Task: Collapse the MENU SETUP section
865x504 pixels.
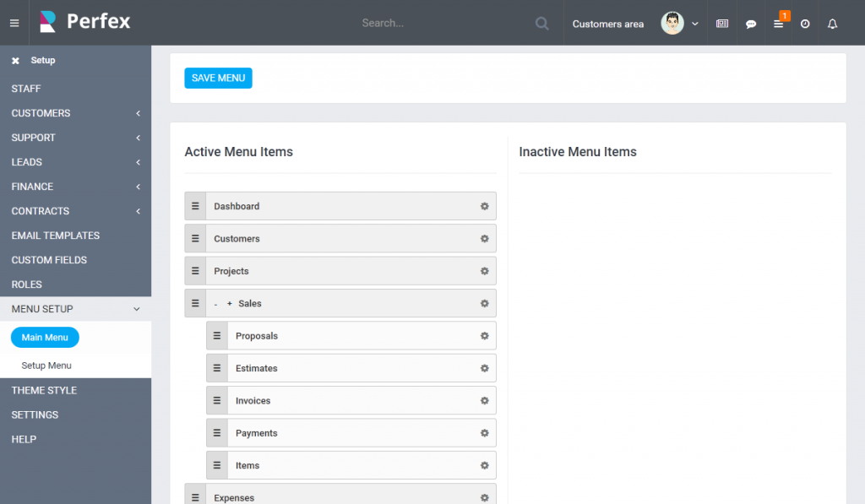Action: tap(76, 309)
